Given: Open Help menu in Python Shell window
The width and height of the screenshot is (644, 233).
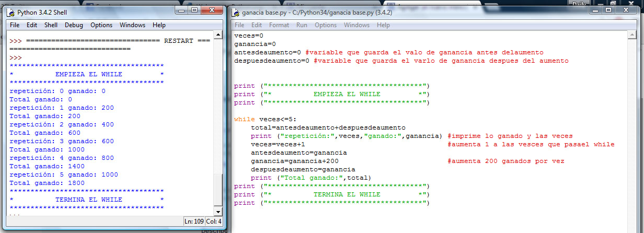Looking at the screenshot, I should pos(159,25).
